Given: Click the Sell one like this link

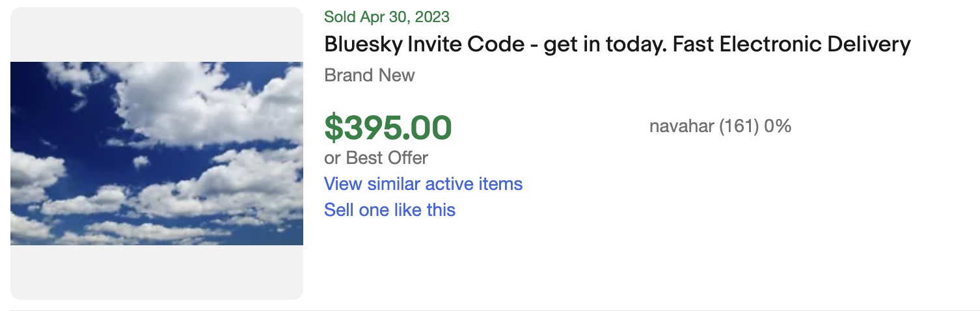Looking at the screenshot, I should (390, 210).
